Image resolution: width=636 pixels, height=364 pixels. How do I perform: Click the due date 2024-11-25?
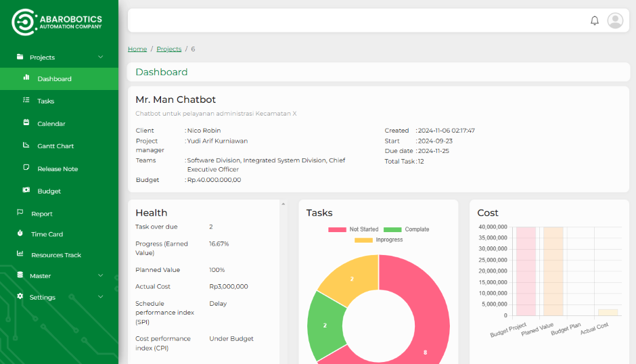(434, 151)
